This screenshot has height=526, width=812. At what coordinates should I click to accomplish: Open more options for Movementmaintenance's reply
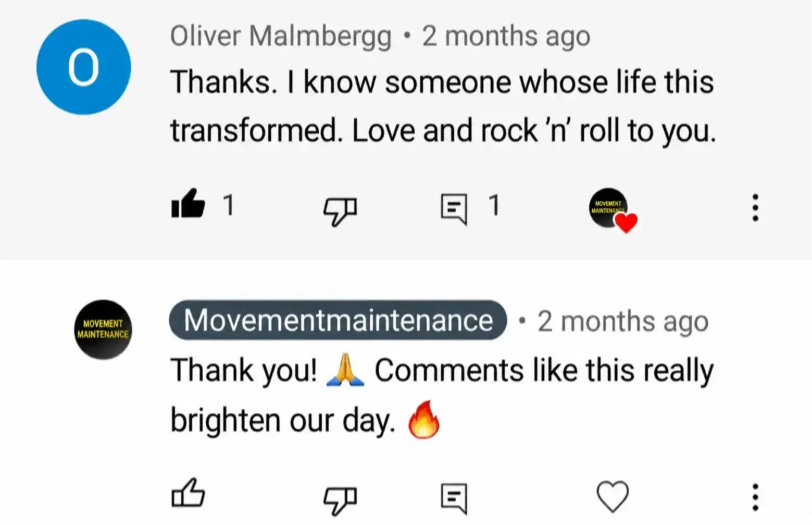pyautogui.click(x=755, y=497)
